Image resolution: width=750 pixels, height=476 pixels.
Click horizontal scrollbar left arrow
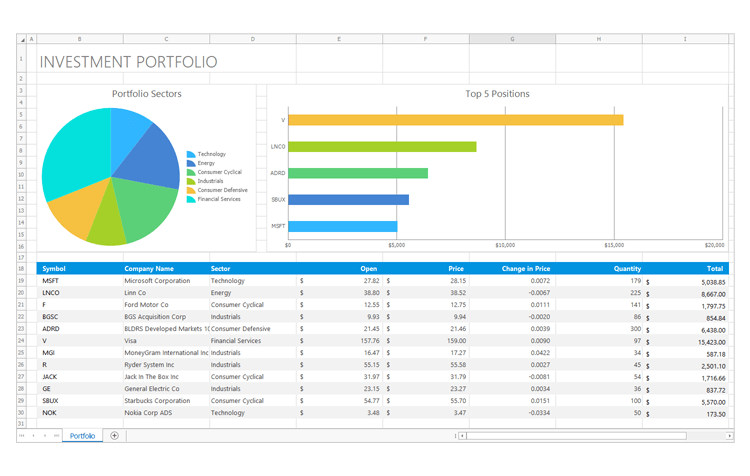click(463, 436)
